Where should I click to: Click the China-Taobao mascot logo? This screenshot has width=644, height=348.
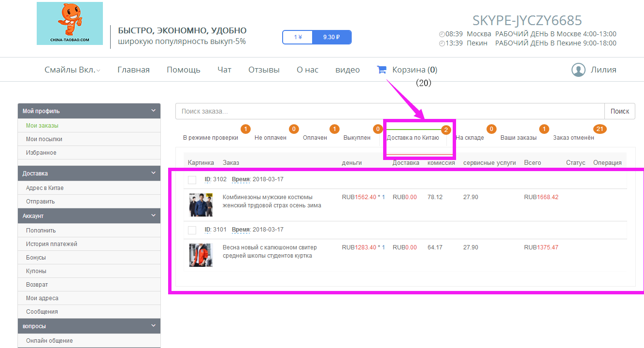[70, 23]
